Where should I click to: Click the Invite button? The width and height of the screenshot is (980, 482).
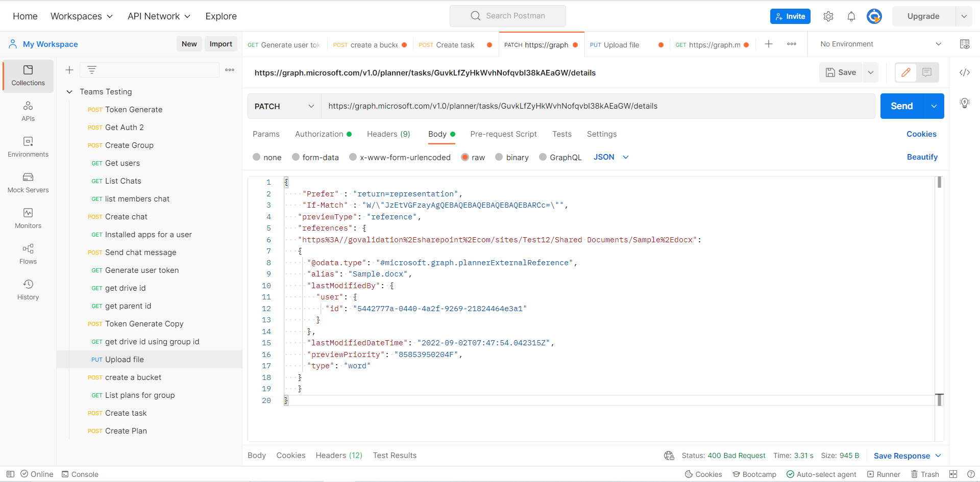coord(790,16)
